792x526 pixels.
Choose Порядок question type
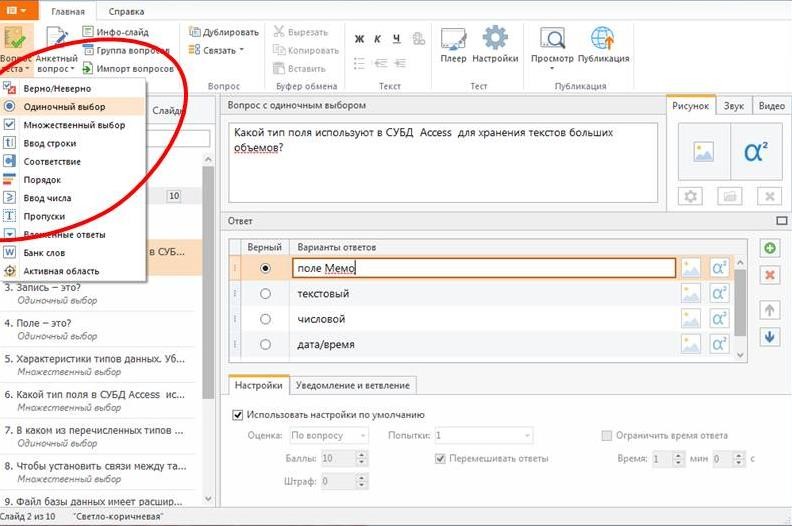coord(73,179)
